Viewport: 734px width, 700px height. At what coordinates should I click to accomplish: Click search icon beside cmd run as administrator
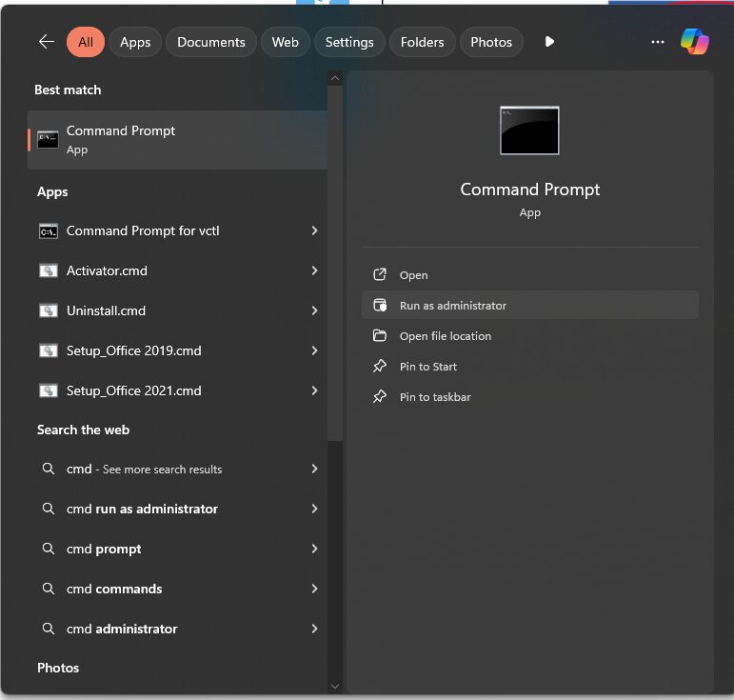[49, 509]
